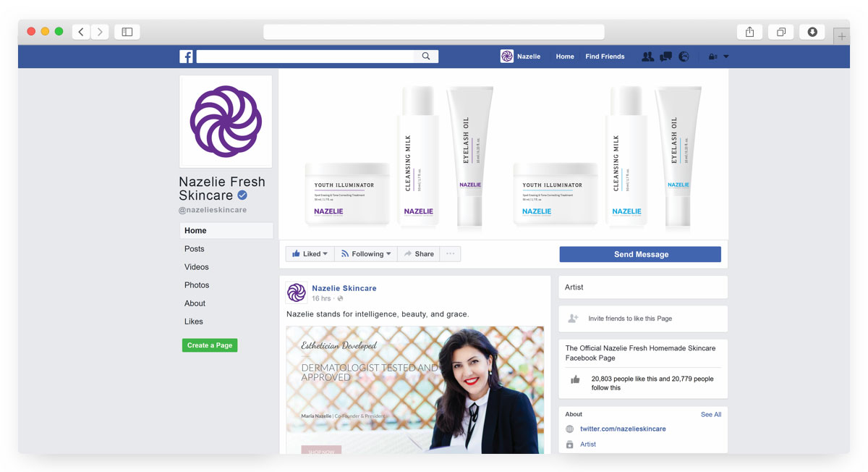
Task: Click the Artist category card heading
Action: pos(574,287)
